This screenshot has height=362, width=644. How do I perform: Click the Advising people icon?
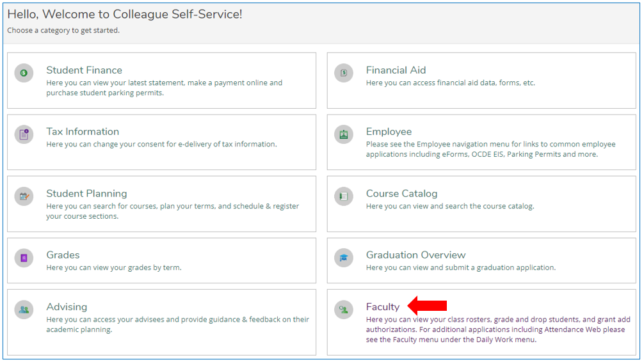[x=24, y=310]
